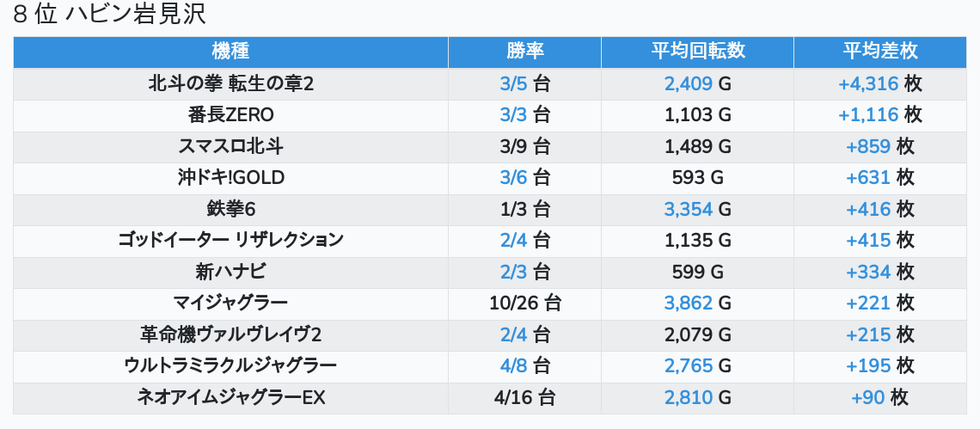980x429 pixels.
Task: Open the ウルトラミラクルジャグラー entry
Action: point(230,365)
